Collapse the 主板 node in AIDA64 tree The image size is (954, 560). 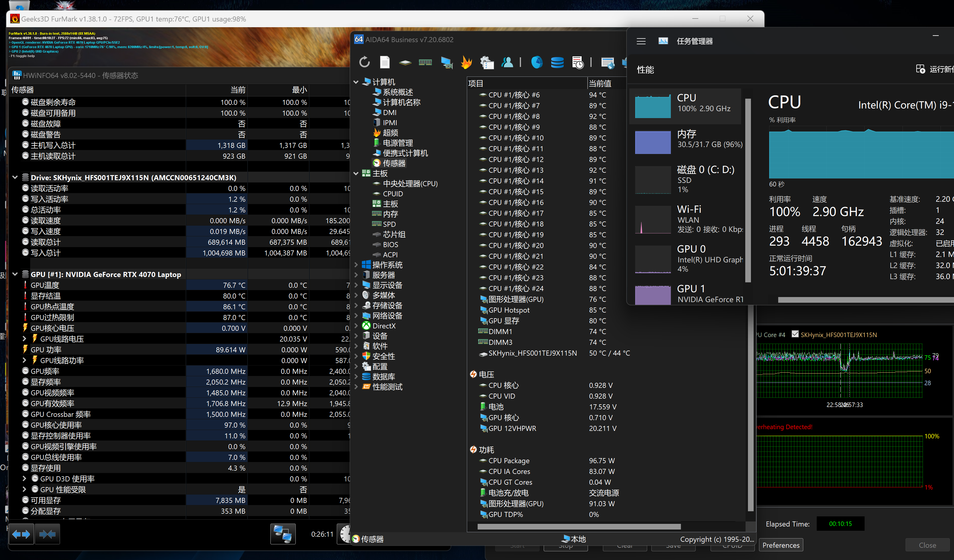356,173
